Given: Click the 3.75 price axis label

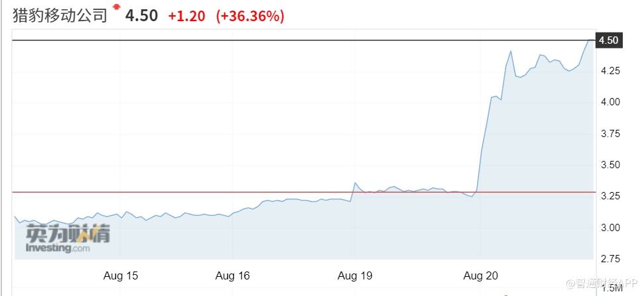Looking at the screenshot, I should coord(609,133).
